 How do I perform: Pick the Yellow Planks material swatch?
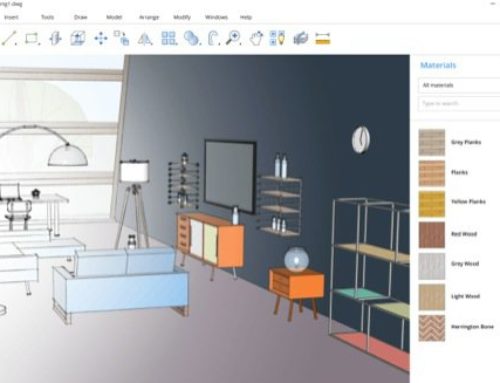click(432, 204)
